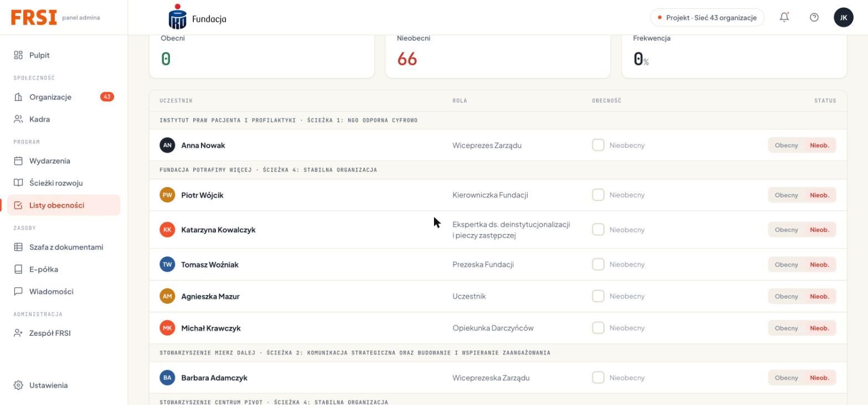
Task: Click Tomasz Woźniak's TW avatar
Action: coord(167,264)
